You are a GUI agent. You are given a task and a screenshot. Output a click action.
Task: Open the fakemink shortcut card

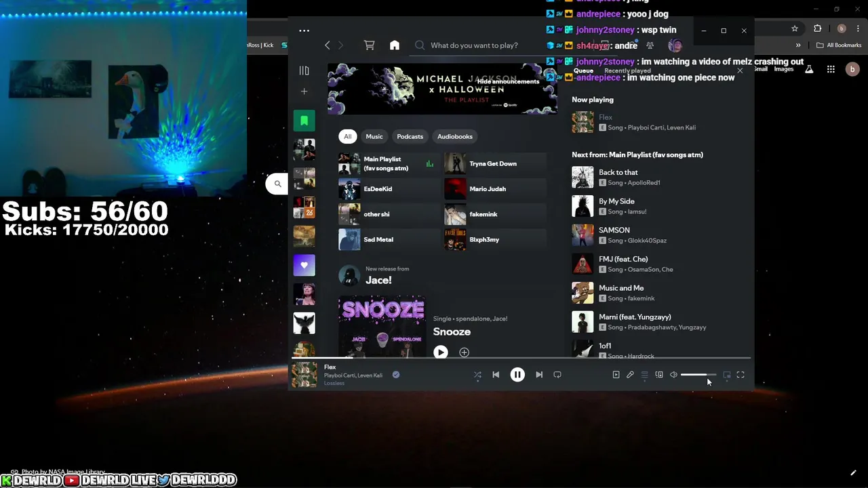pyautogui.click(x=495, y=214)
